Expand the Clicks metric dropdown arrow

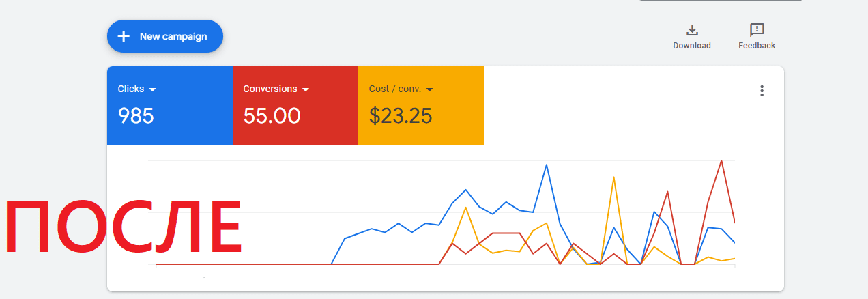point(153,89)
